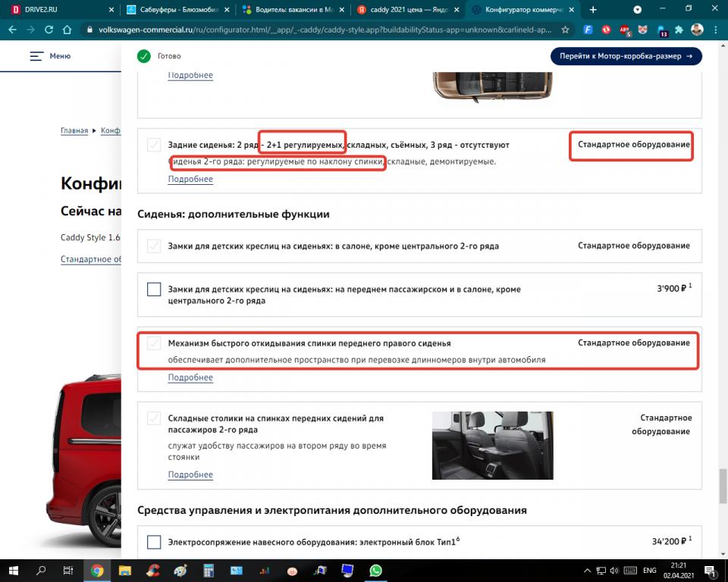728x582 pixels.
Task: Open Windows taskbar search
Action: point(41,571)
